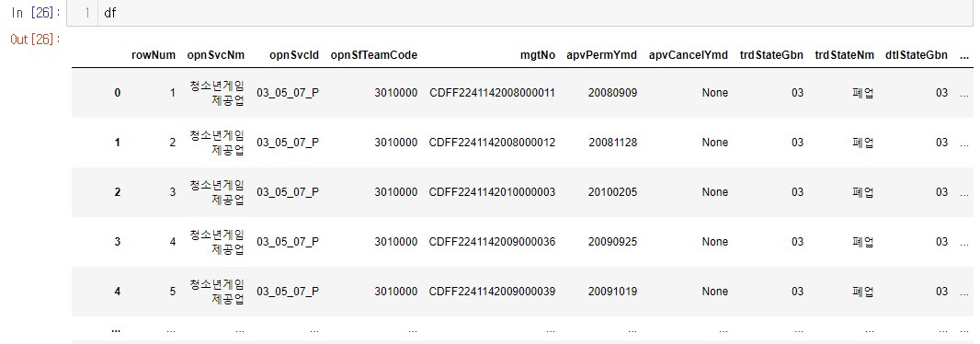Click 03_05_07_P in row index 3
The width and height of the screenshot is (980, 344).
(288, 242)
